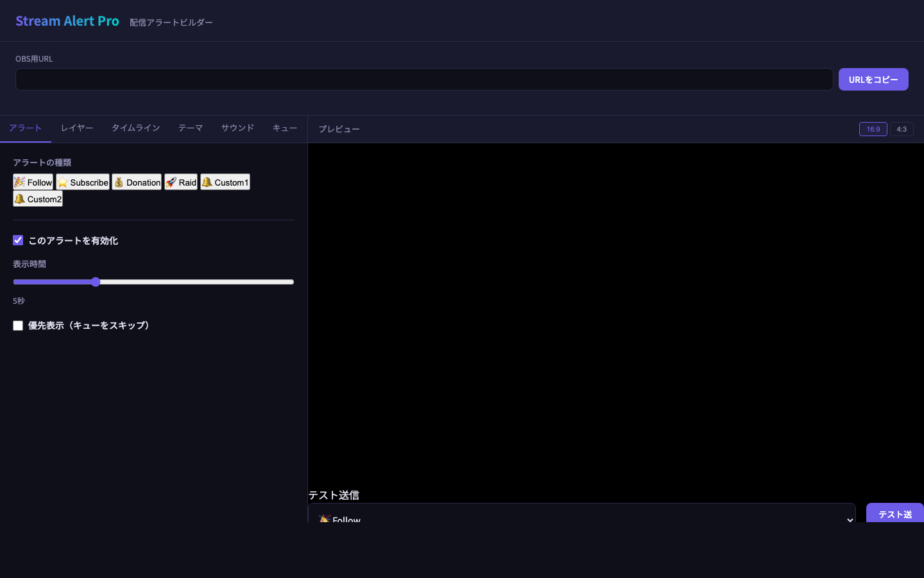Screen dimensions: 924x578
Task: Select the 🔔 Custom1 alert type
Action: 225,182
